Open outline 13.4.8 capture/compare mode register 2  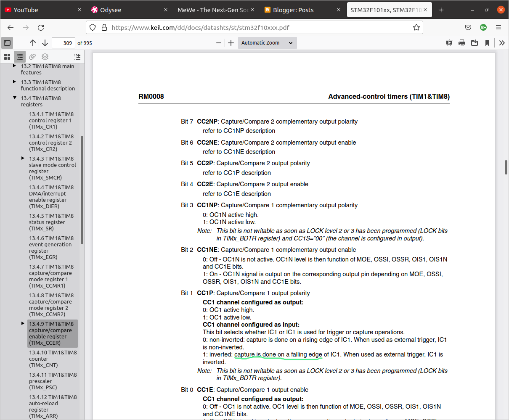pos(51,305)
